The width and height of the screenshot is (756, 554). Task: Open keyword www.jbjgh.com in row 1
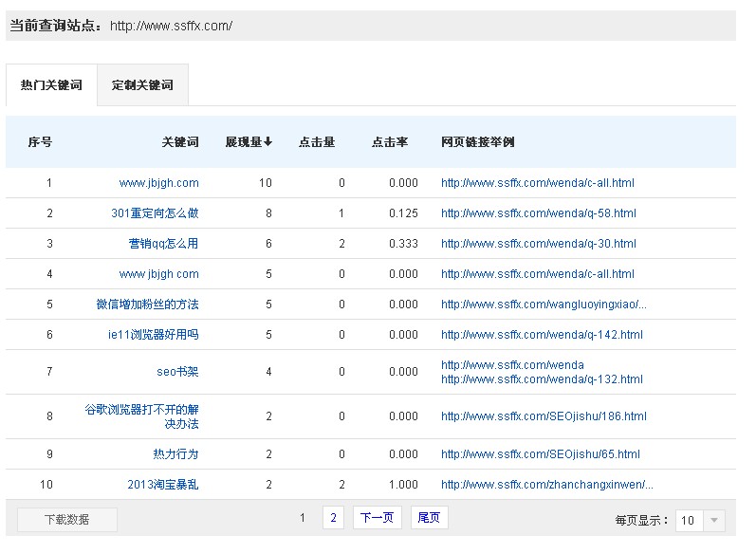click(x=158, y=183)
